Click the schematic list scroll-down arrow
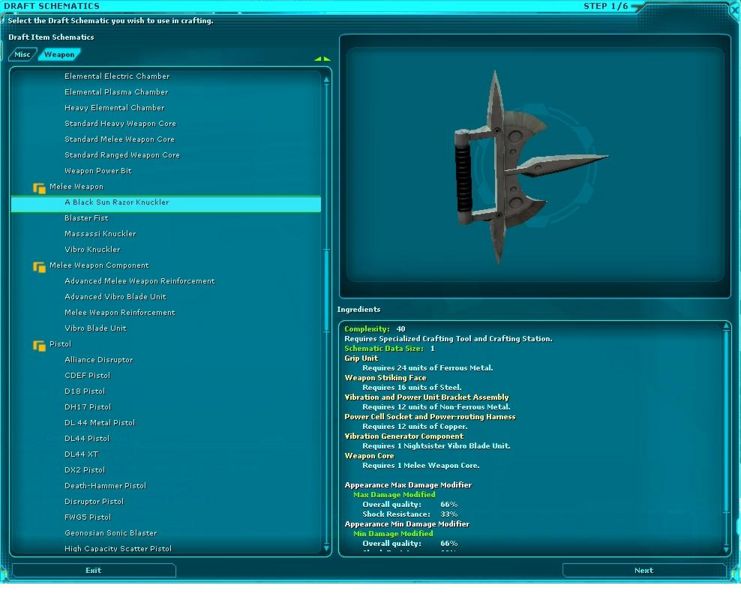741x600 pixels. pyautogui.click(x=327, y=547)
